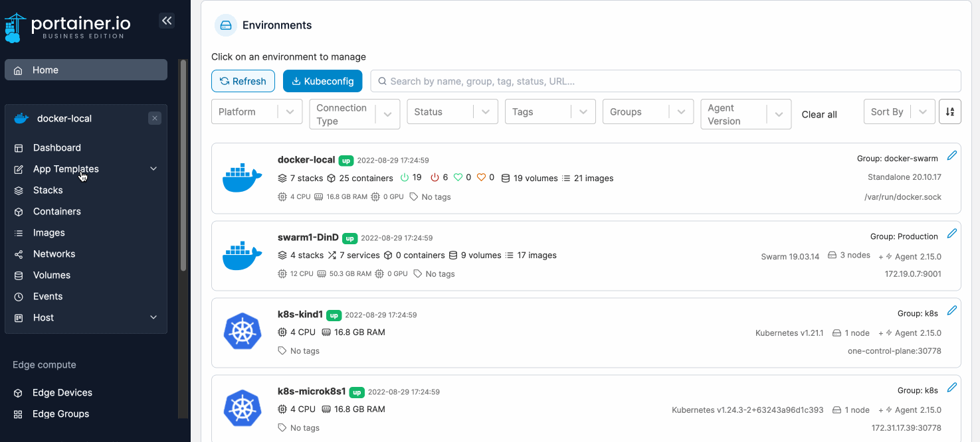Open the Platform filter dropdown

pos(256,111)
